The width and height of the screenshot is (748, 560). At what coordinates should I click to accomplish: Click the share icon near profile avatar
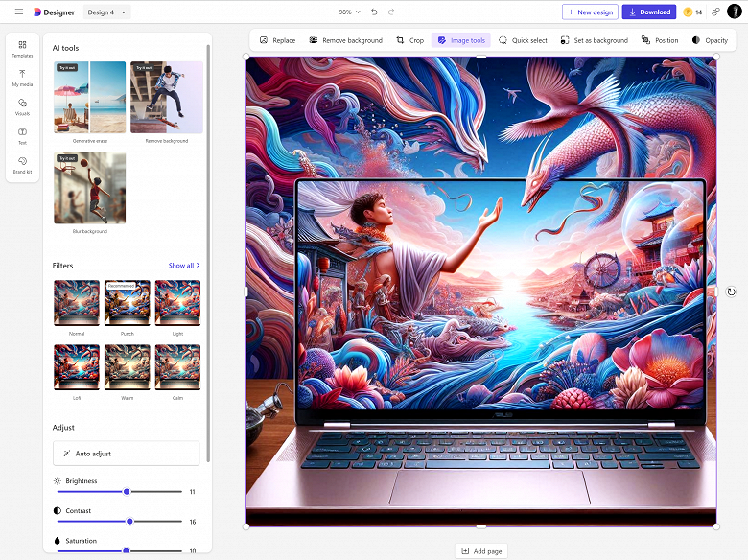point(715,12)
